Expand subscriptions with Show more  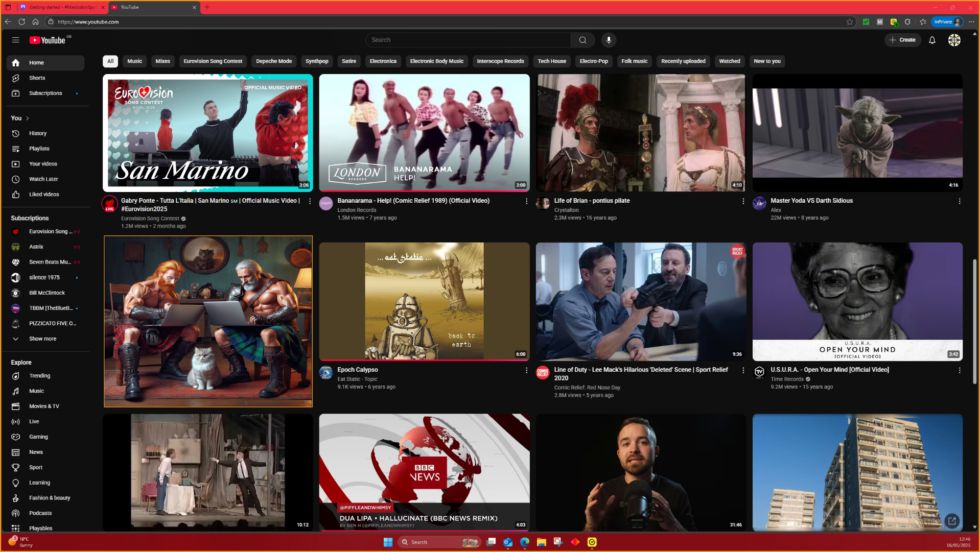(42, 339)
